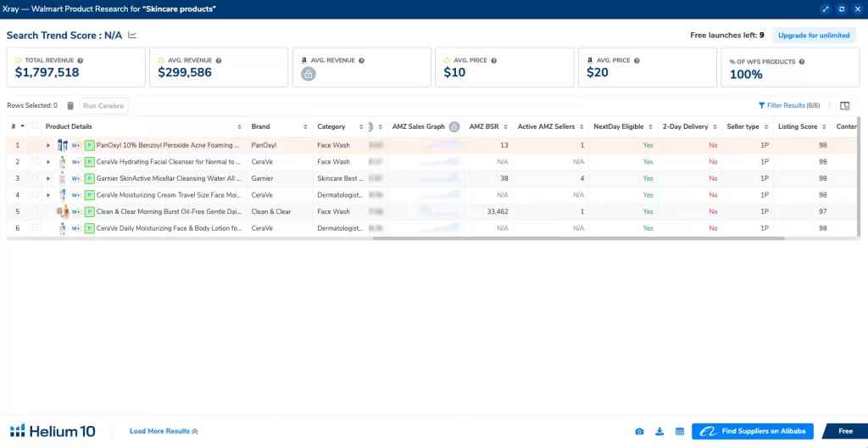Click Find Suppliers on Alibaba button
The width and height of the screenshot is (868, 448).
pos(753,431)
